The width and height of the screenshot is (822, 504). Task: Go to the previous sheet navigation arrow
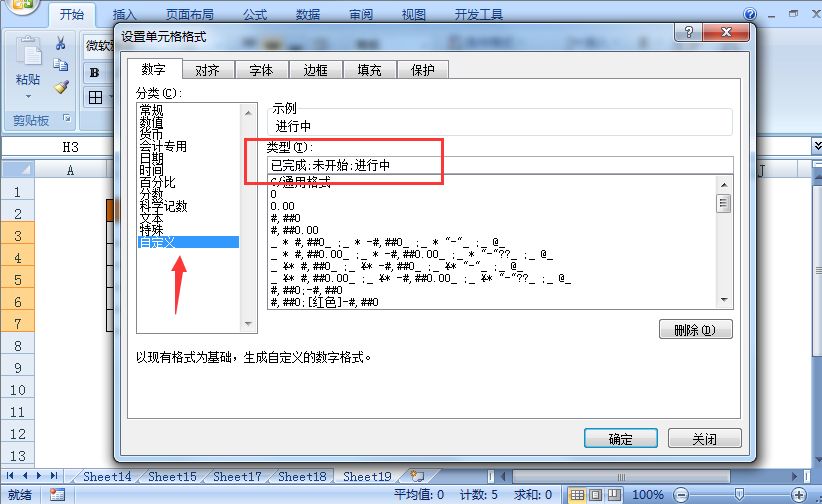point(25,476)
